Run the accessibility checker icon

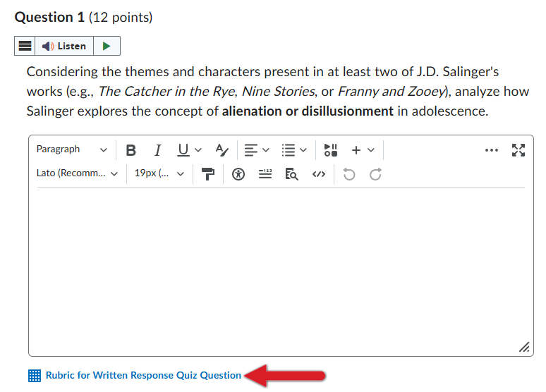(238, 174)
